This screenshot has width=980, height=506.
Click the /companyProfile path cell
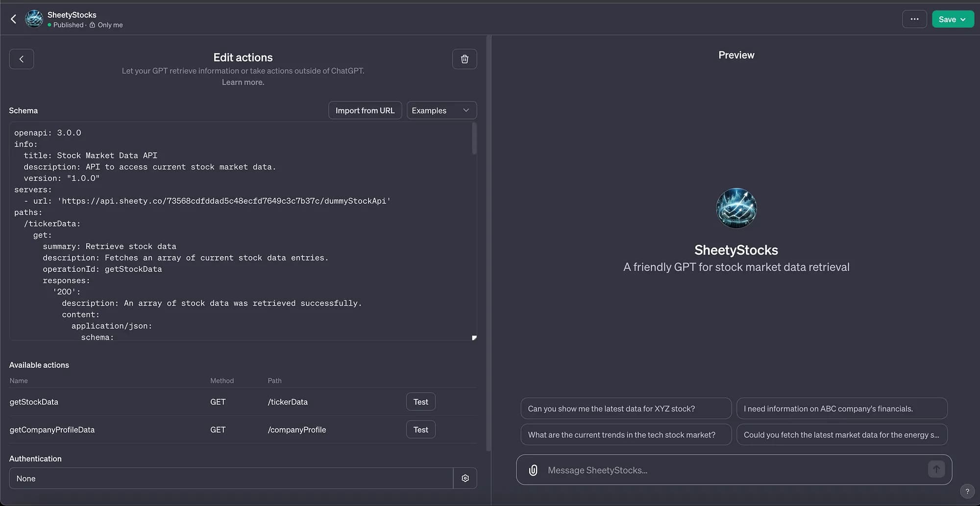pyautogui.click(x=297, y=430)
